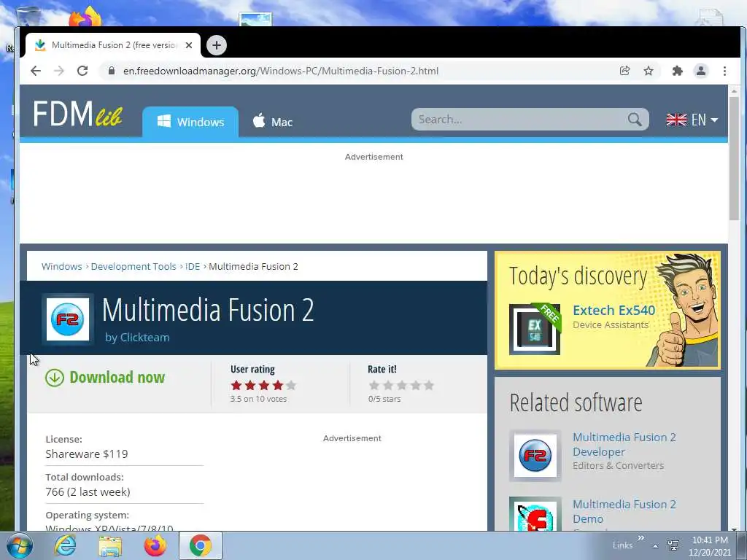Bookmark this page with the star icon
The height and width of the screenshot is (560, 747).
[649, 71]
